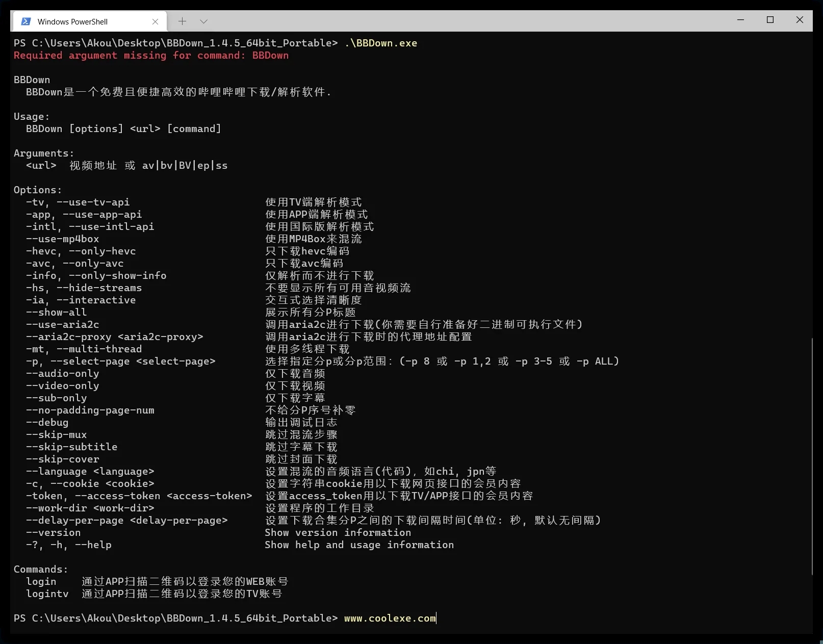The image size is (823, 644).
Task: Select the Windows PowerShell tab
Action: pyautogui.click(x=89, y=21)
